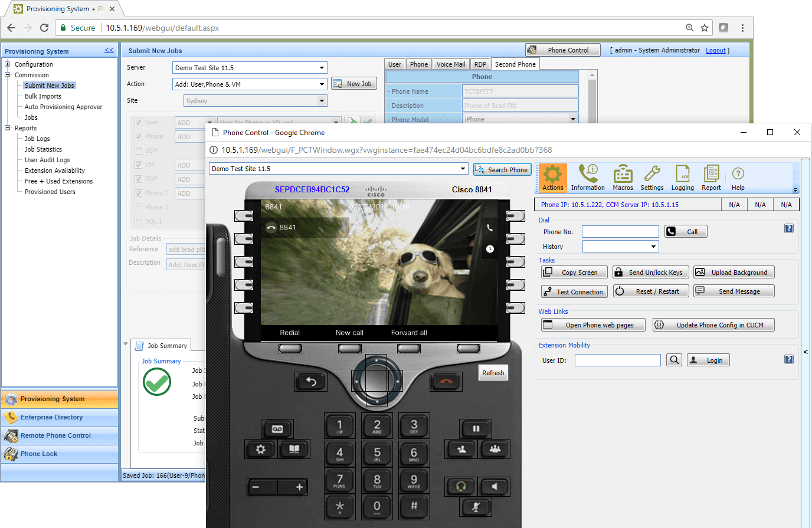This screenshot has width=812, height=528.
Task: Click the red end-call key
Action: (x=446, y=382)
